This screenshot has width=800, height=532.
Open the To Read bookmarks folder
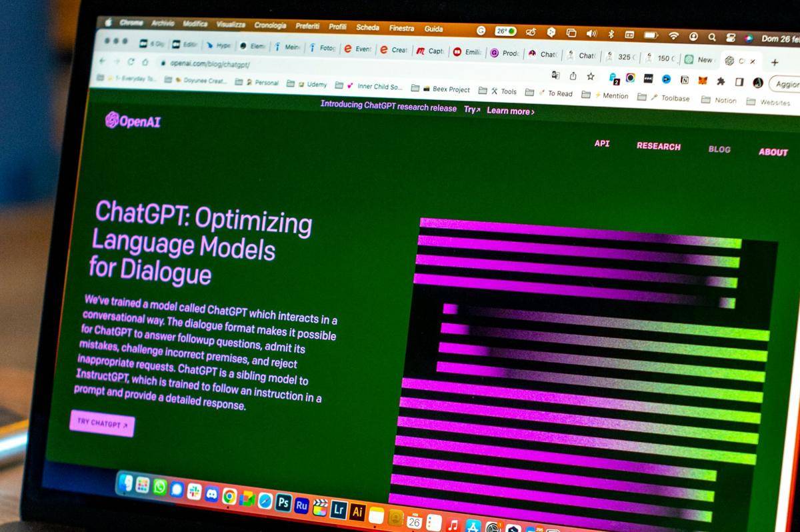(x=549, y=93)
